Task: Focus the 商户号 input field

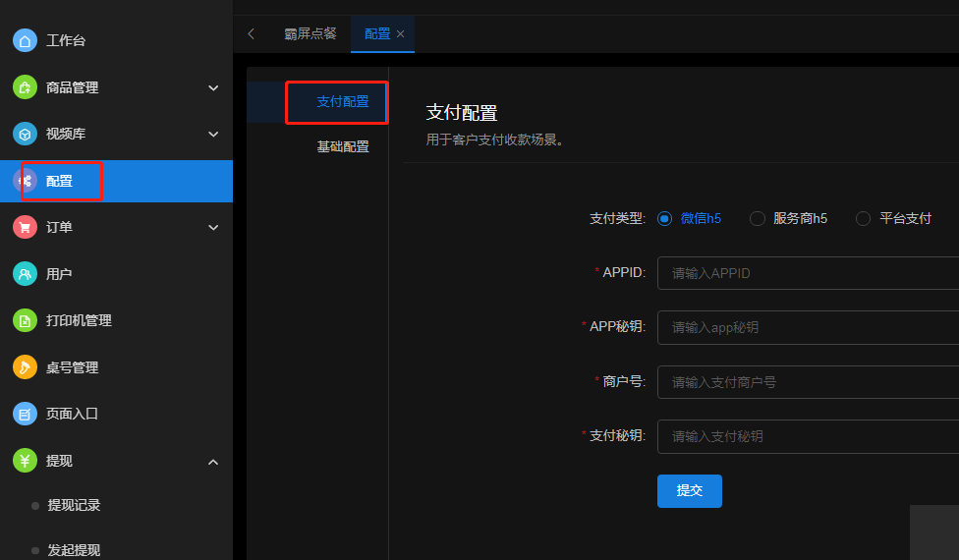Action: (808, 382)
